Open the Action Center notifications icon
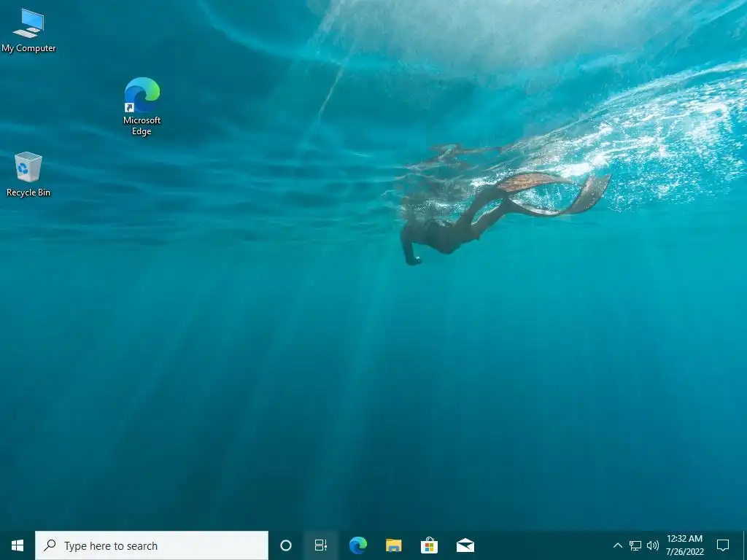This screenshot has height=560, width=747. pyautogui.click(x=723, y=545)
